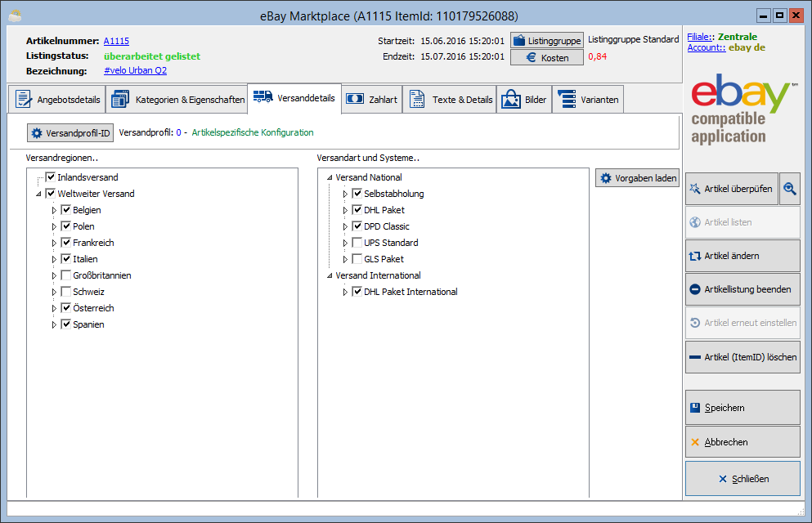Viewport: 812px width, 523px height.
Task: Click the banknote icon of Zahlart
Action: point(355,98)
